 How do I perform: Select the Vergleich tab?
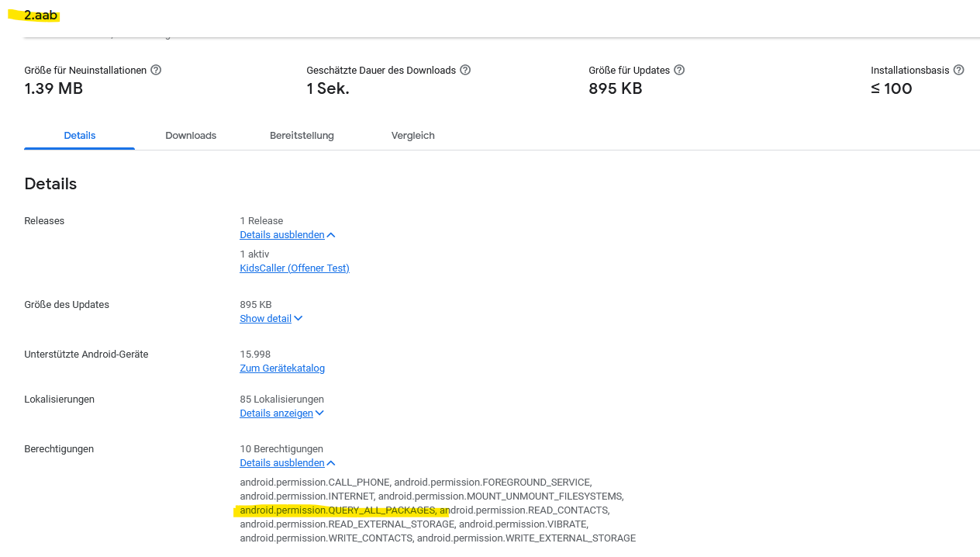pos(412,136)
